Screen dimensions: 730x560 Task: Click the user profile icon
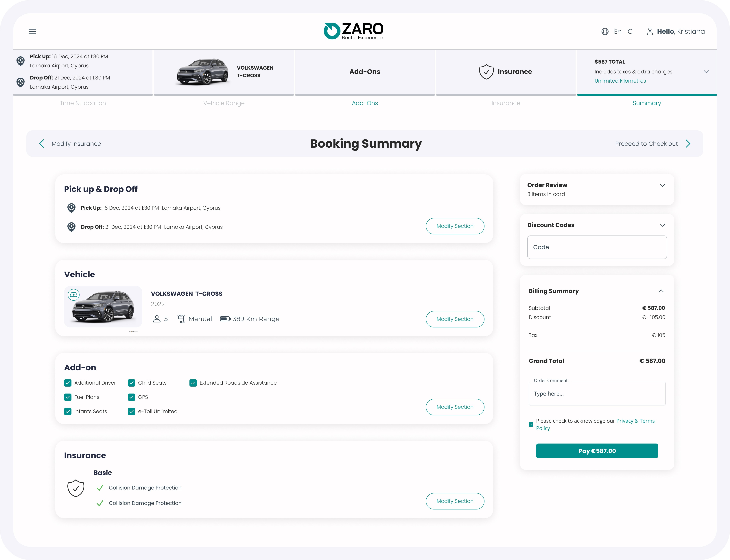[x=650, y=31]
